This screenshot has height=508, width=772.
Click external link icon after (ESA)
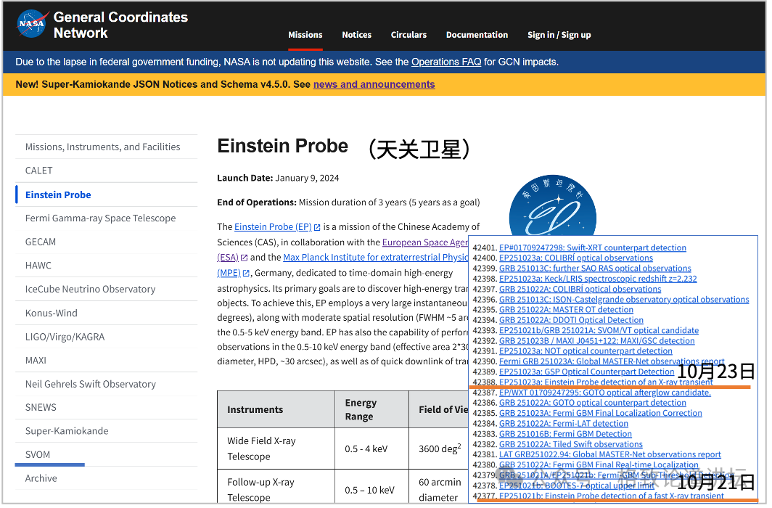coord(245,259)
